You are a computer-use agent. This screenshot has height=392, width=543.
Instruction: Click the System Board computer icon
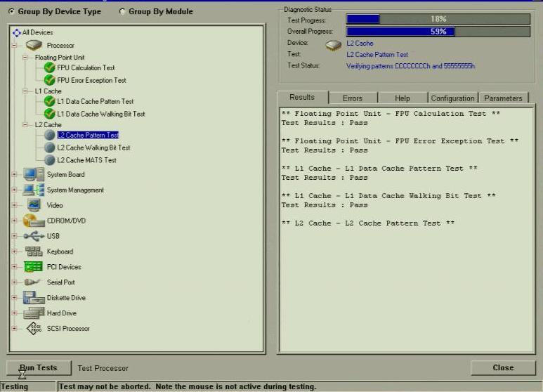(34, 174)
